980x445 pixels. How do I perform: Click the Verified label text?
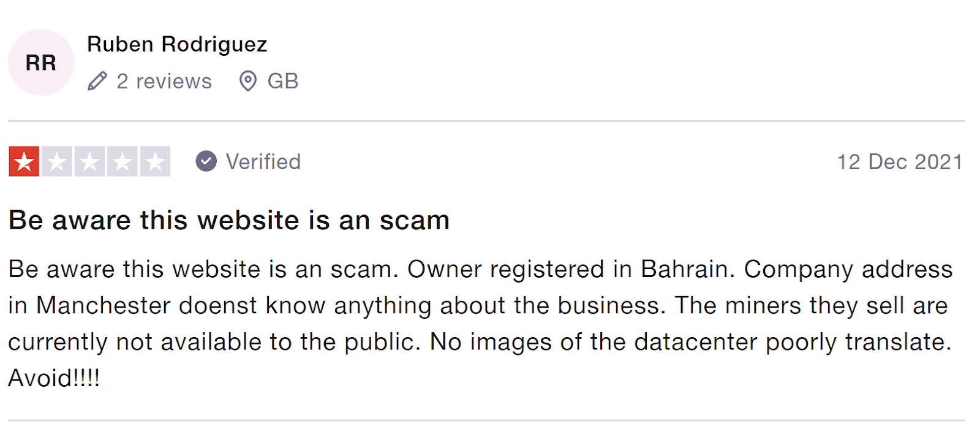(263, 162)
